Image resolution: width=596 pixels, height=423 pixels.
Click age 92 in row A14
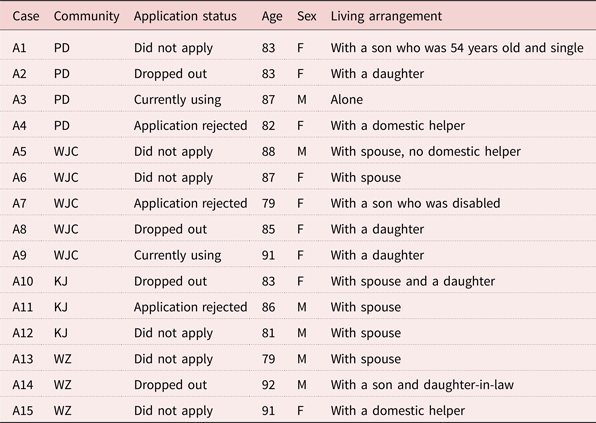click(268, 385)
